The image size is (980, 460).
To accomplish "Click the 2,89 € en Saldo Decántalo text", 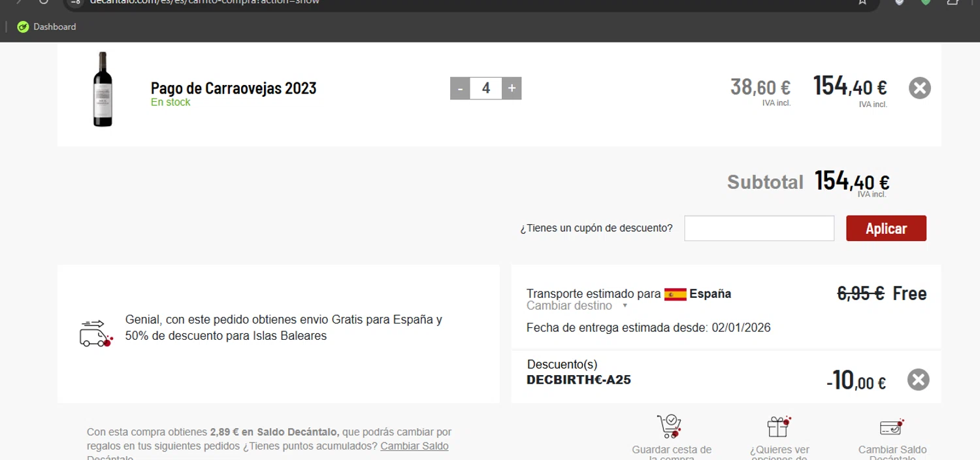I will click(274, 432).
